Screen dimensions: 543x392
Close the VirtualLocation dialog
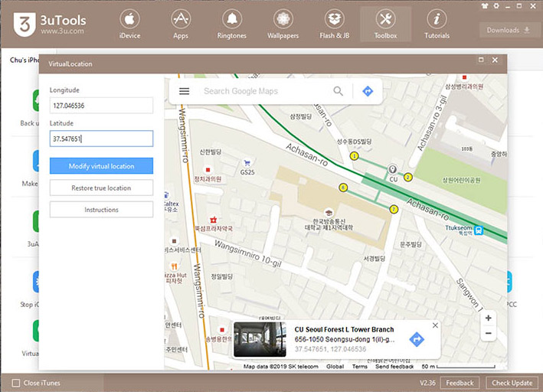pyautogui.click(x=495, y=60)
